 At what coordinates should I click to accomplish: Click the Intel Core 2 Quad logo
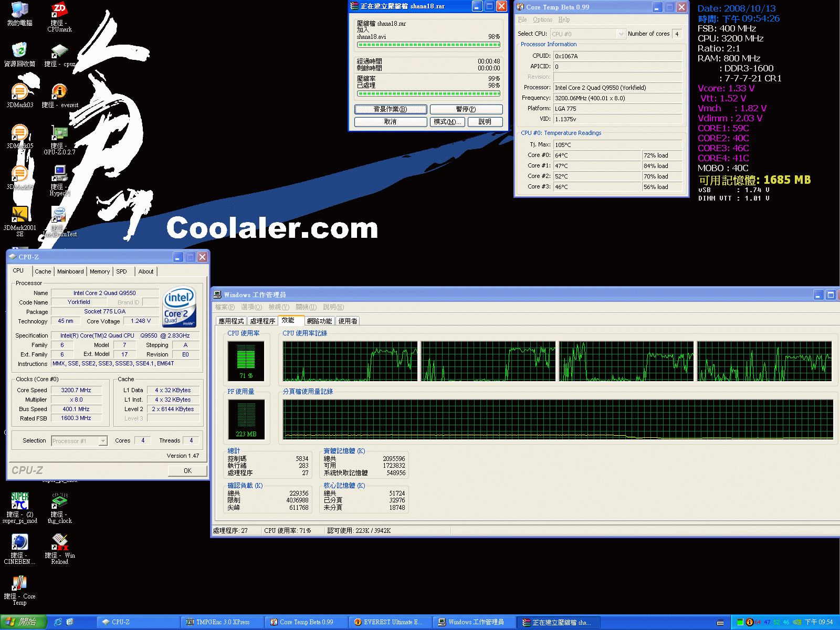pyautogui.click(x=179, y=306)
